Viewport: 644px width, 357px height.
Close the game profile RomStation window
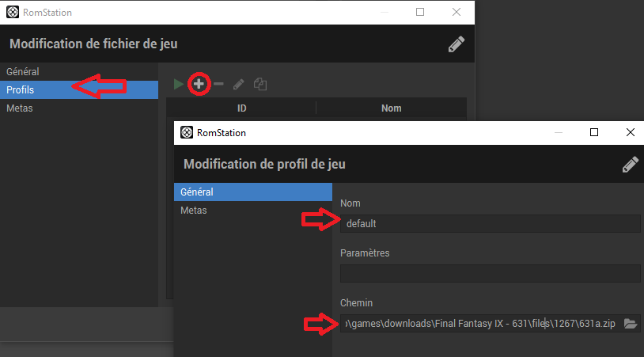630,132
